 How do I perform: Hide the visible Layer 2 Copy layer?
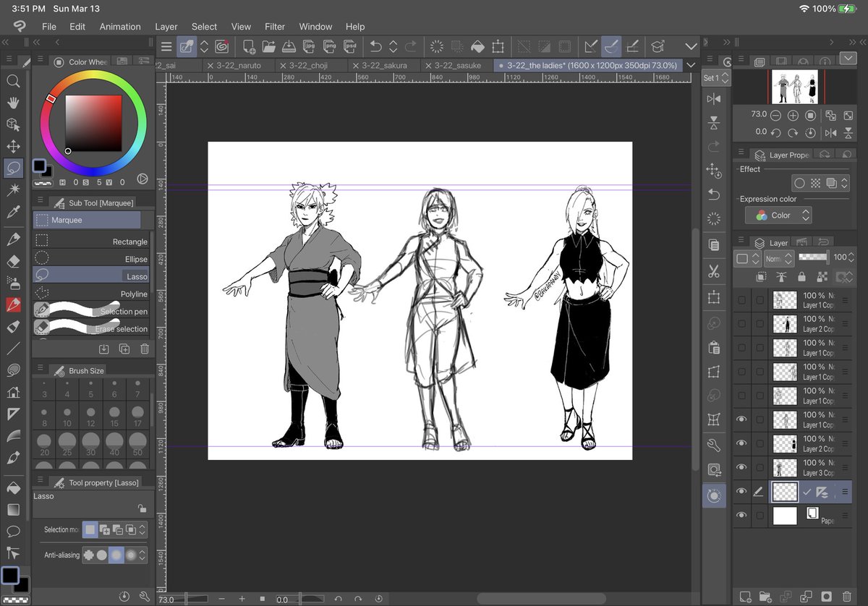click(741, 443)
